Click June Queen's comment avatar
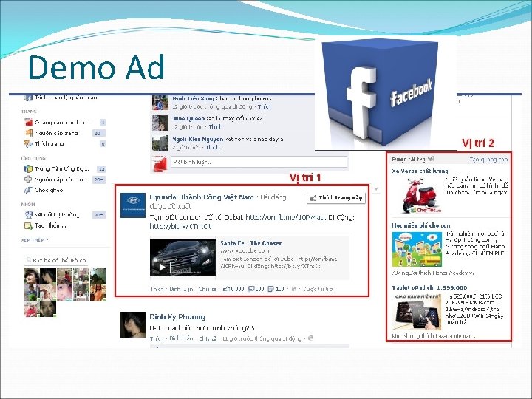This screenshot has height=399, width=532. coord(160,123)
